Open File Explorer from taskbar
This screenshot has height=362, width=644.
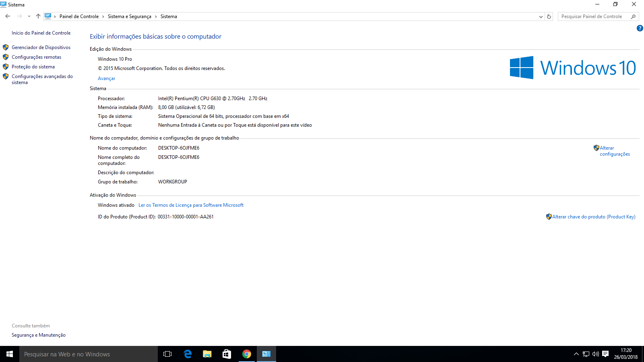(207, 354)
